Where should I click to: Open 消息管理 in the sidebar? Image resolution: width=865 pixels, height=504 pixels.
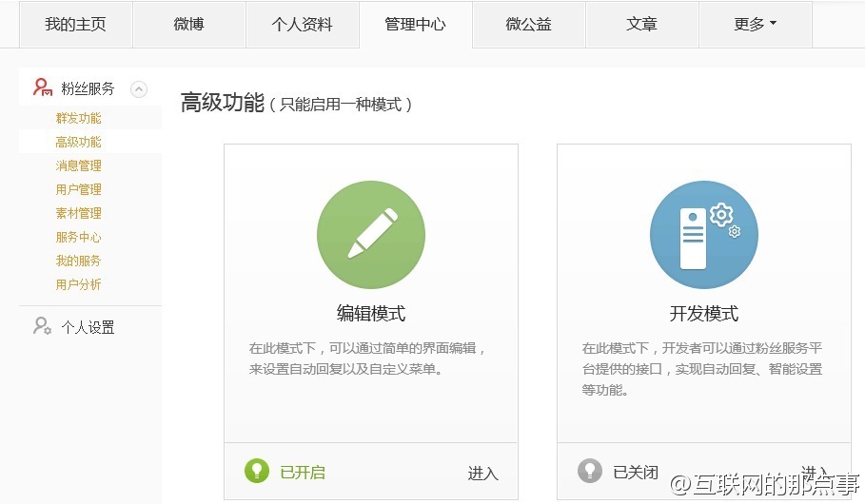tap(78, 165)
